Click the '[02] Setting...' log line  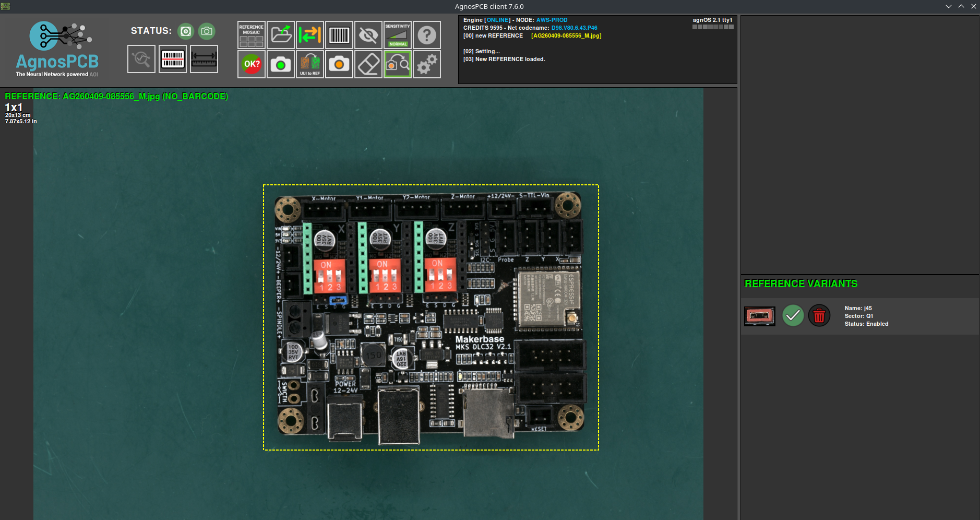coord(482,51)
